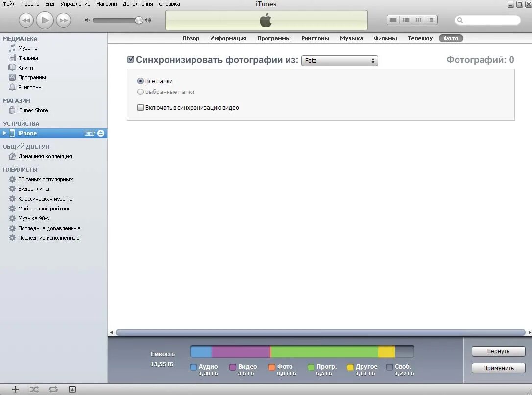Switch to song list view
The width and height of the screenshot is (532, 395).
[x=393, y=20]
